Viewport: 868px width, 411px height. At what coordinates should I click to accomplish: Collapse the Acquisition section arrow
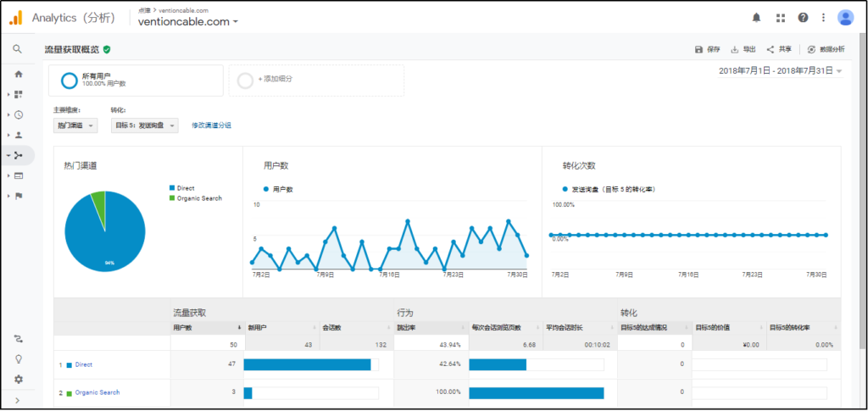point(8,155)
